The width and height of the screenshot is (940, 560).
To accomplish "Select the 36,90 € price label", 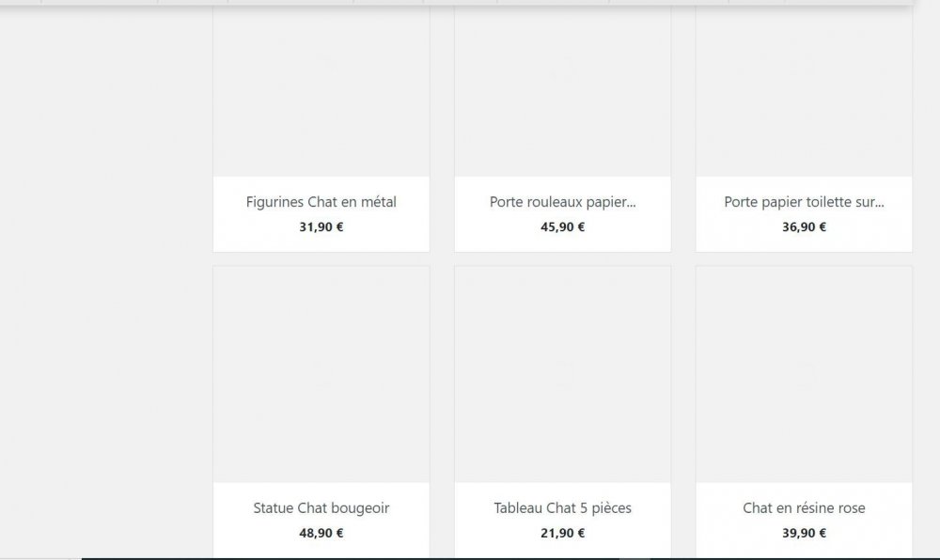I will coord(803,226).
